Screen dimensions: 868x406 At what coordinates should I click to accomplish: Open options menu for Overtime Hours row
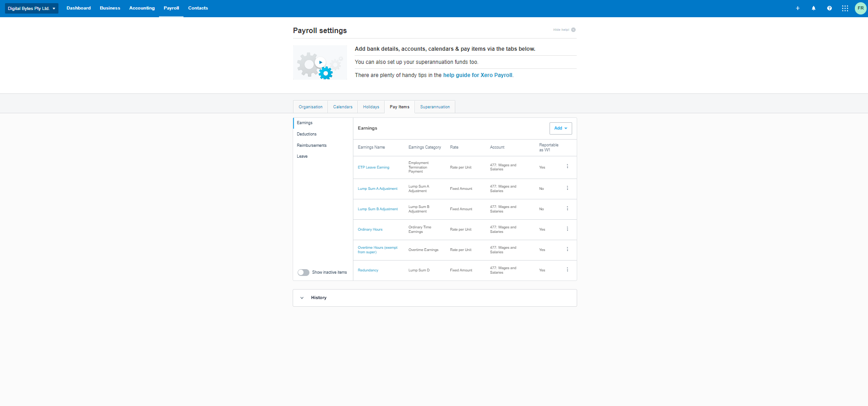[567, 249]
